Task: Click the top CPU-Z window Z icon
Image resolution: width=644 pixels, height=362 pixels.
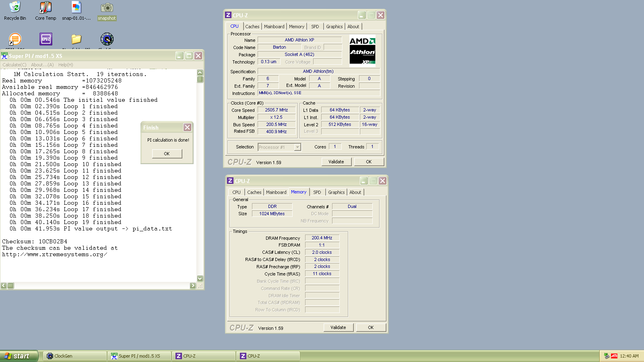Action: pyautogui.click(x=228, y=15)
